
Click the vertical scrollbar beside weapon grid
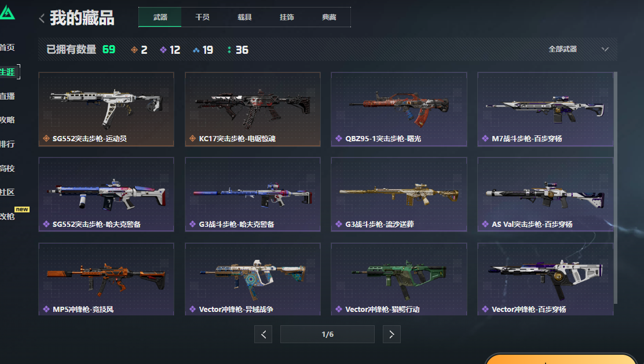pos(615,188)
